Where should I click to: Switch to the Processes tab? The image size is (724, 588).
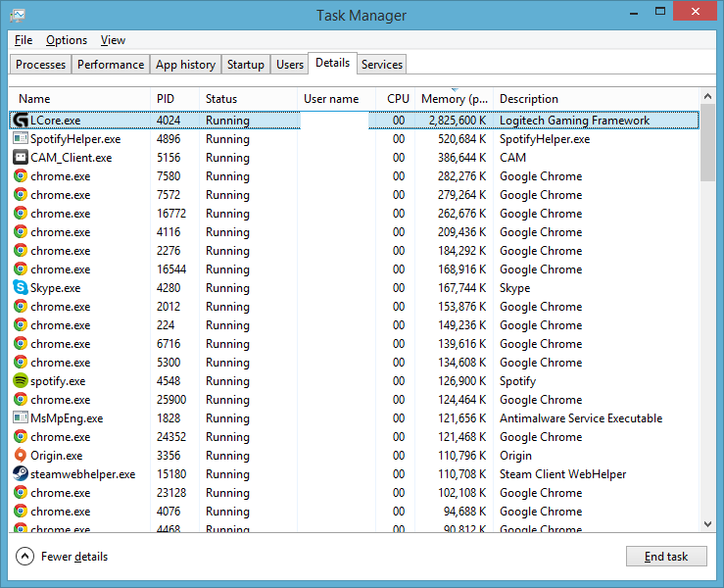pyautogui.click(x=40, y=65)
